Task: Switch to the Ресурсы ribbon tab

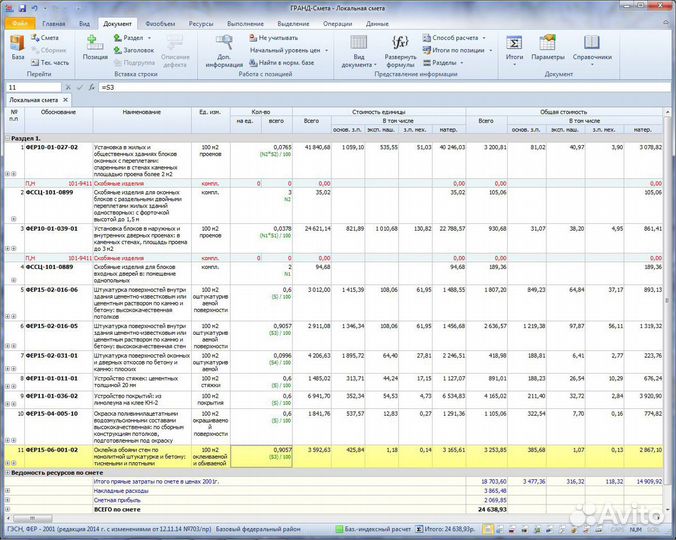Action: [x=200, y=22]
